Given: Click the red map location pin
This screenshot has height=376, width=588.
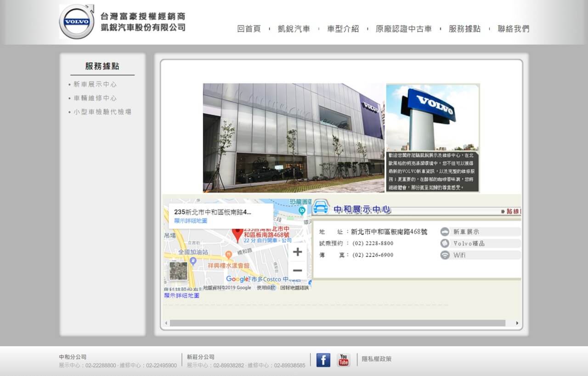Looking at the screenshot, I should 237,235.
